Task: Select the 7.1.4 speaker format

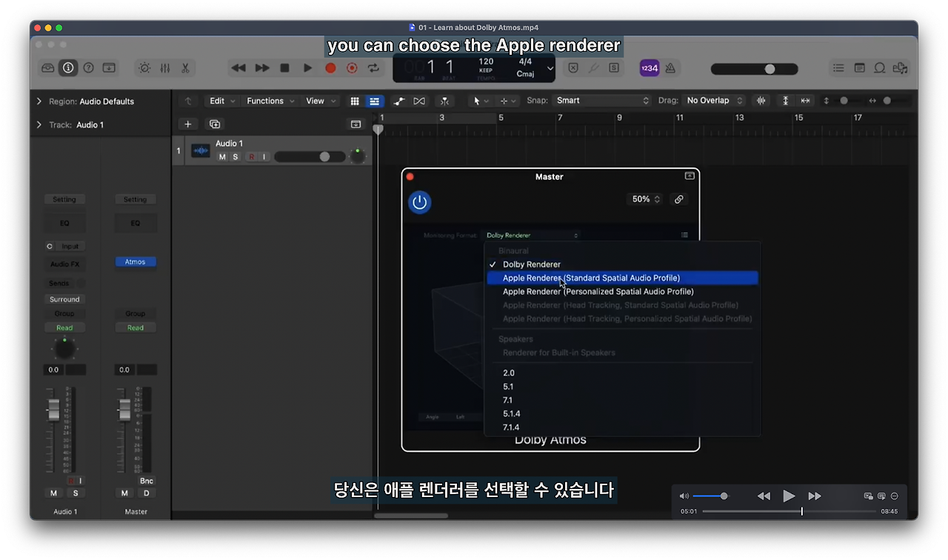Action: pos(622,427)
